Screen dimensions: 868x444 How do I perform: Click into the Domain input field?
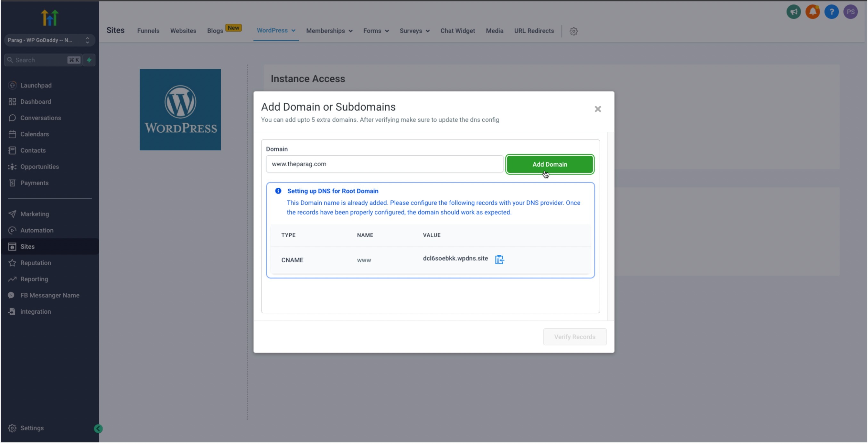click(x=384, y=164)
